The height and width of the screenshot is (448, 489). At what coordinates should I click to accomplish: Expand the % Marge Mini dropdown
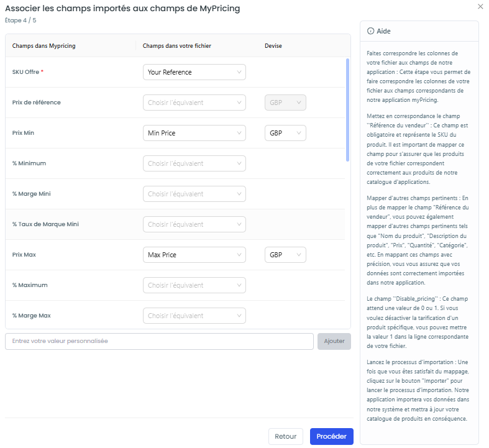(194, 194)
